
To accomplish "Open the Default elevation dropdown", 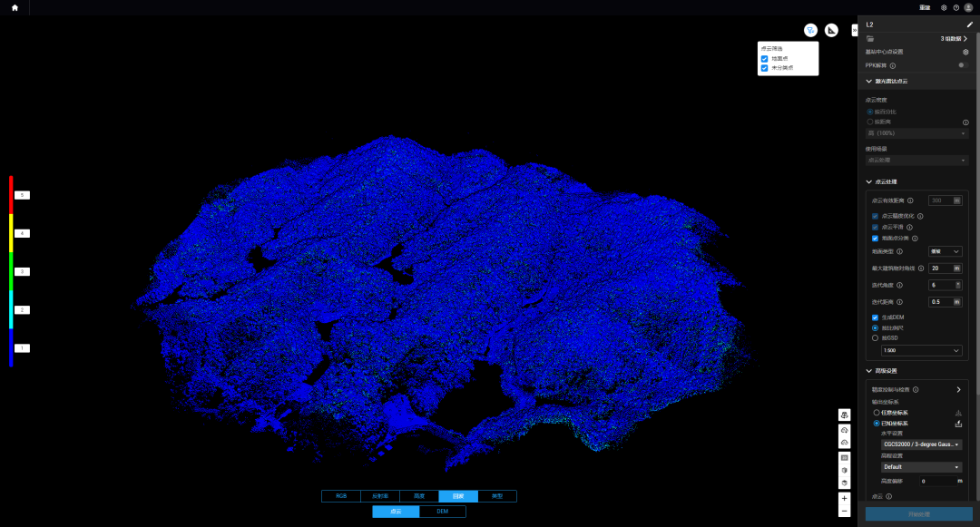I will pos(921,467).
